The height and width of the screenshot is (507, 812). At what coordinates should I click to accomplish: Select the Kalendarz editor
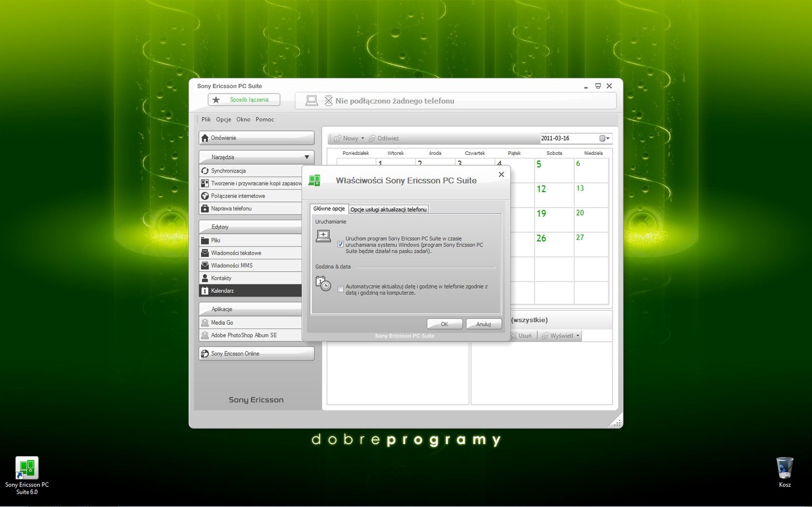click(250, 291)
